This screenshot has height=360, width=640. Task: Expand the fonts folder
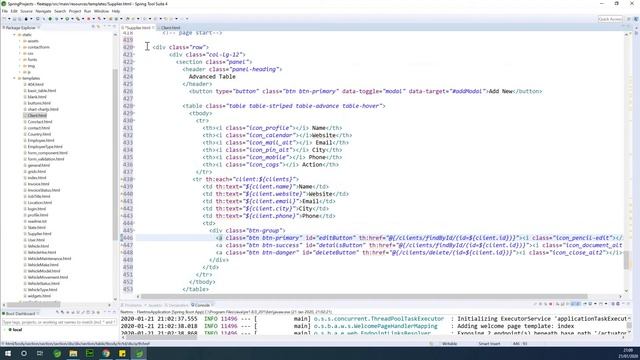[x=20, y=60]
